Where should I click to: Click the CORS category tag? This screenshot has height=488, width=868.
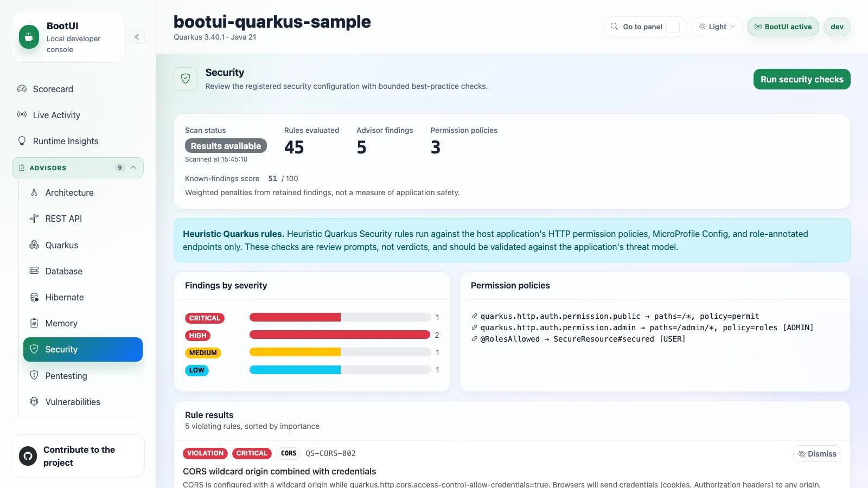click(x=289, y=453)
